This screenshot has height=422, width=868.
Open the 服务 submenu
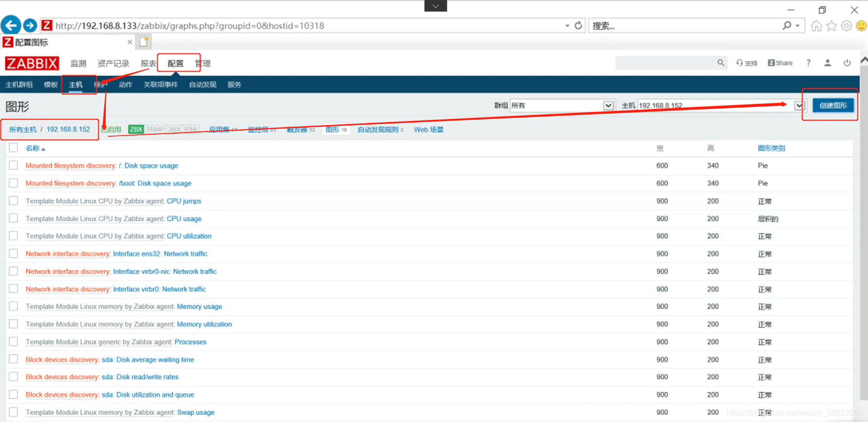[x=234, y=85]
